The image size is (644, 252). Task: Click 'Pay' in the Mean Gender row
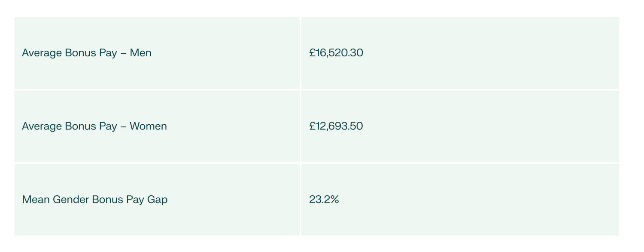[135, 200]
